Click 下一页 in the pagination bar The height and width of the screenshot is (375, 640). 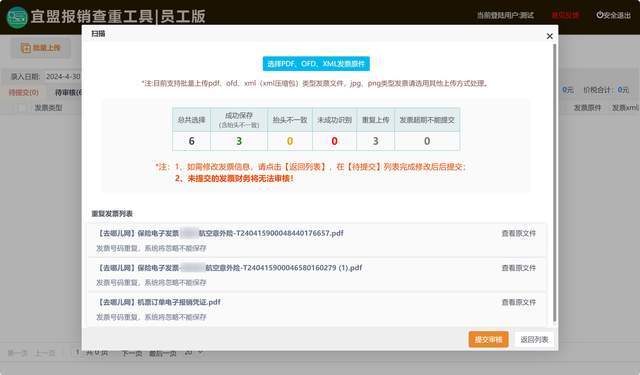pos(131,353)
